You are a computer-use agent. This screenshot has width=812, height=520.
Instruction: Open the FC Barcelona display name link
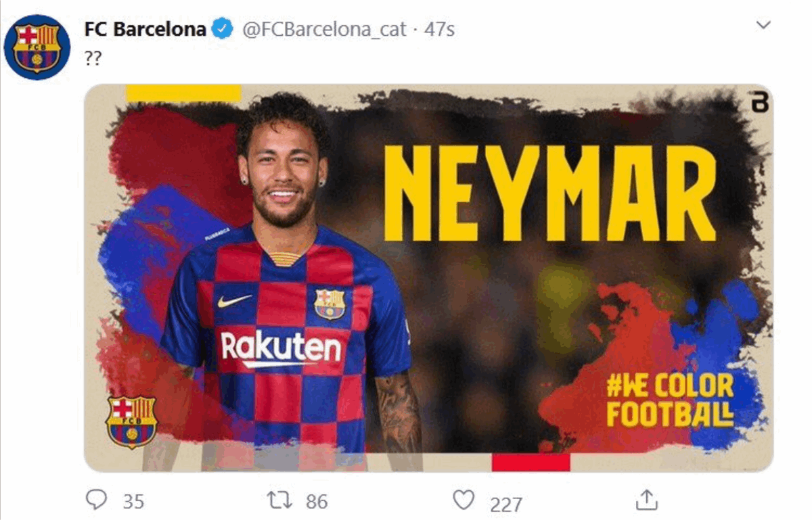click(145, 29)
